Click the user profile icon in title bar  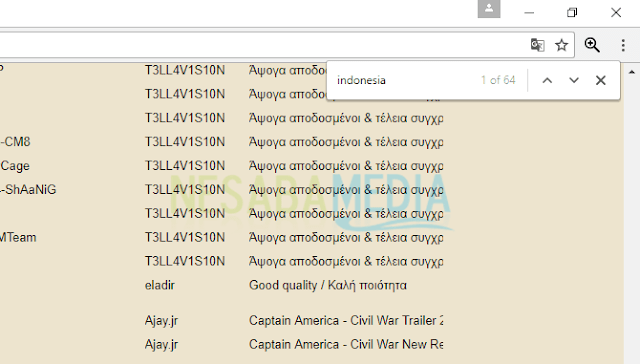[489, 9]
